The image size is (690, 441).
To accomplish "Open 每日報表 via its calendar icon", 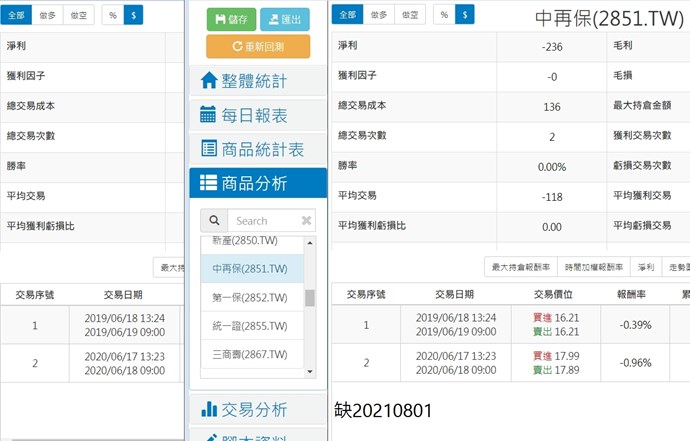I will pos(209,115).
